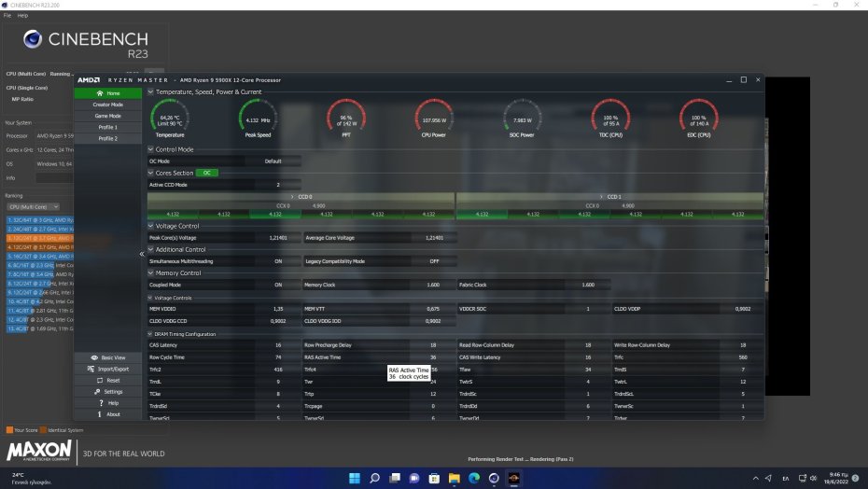The height and width of the screenshot is (489, 868).
Task: Expand the CCD 1 chevron
Action: [601, 197]
